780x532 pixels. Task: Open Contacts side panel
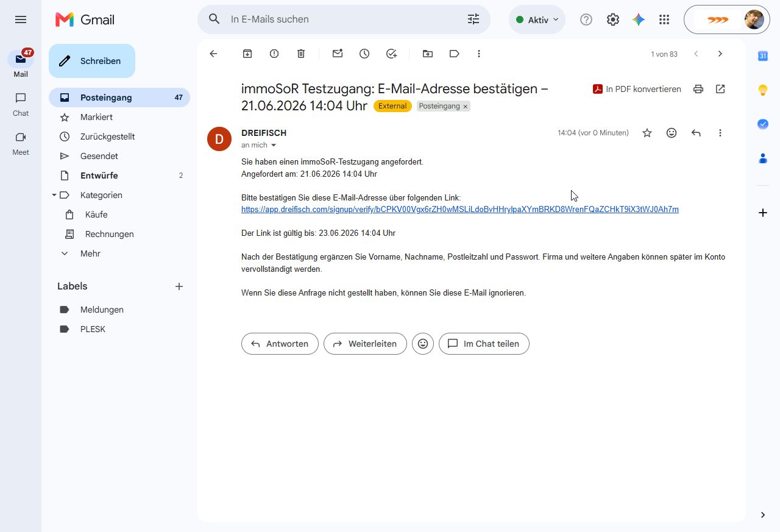[x=763, y=158]
